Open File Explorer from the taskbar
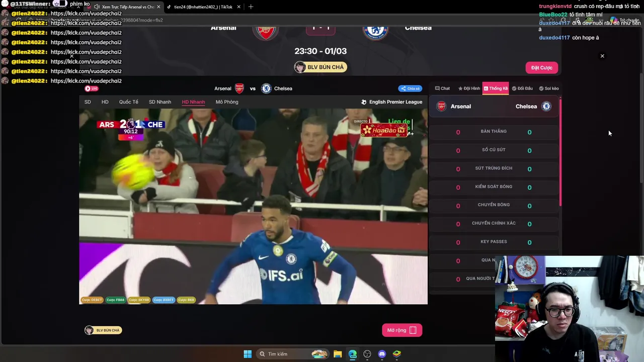Screen dimensions: 644x362 pos(338,354)
